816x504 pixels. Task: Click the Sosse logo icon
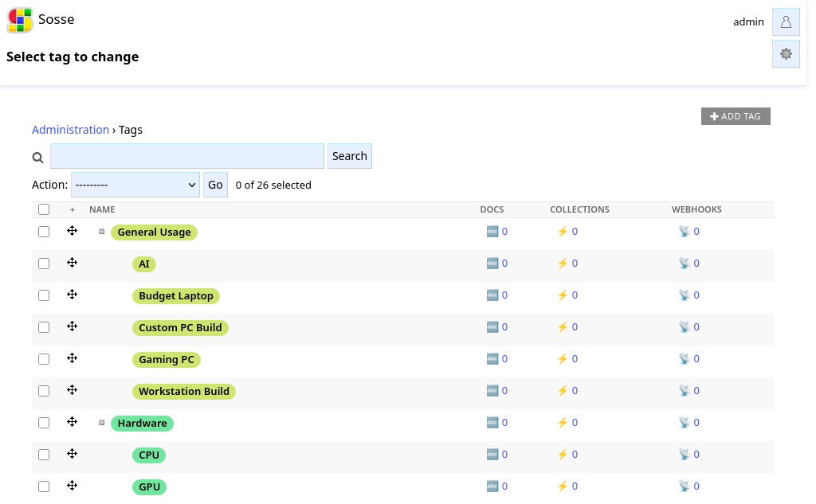pos(20,20)
